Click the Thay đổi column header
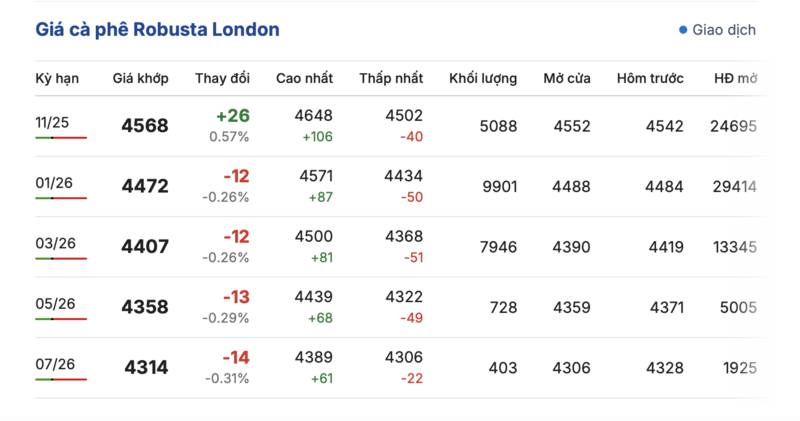800x421 pixels. [222, 78]
